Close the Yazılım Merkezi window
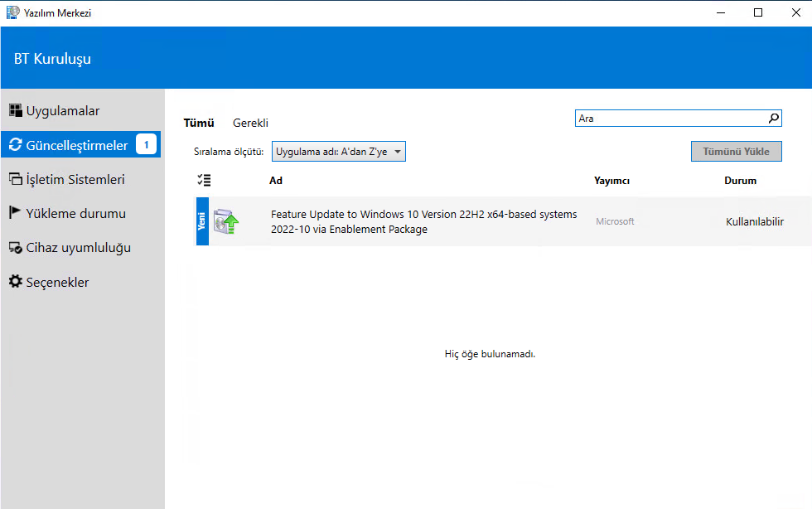Screen dimensions: 812x509 point(796,12)
